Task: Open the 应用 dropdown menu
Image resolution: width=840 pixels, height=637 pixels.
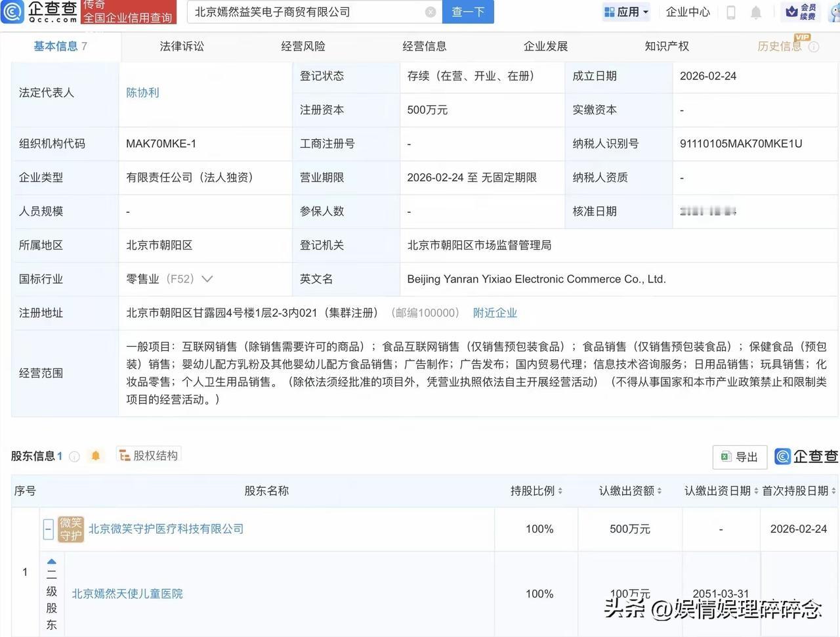Action: tap(627, 12)
